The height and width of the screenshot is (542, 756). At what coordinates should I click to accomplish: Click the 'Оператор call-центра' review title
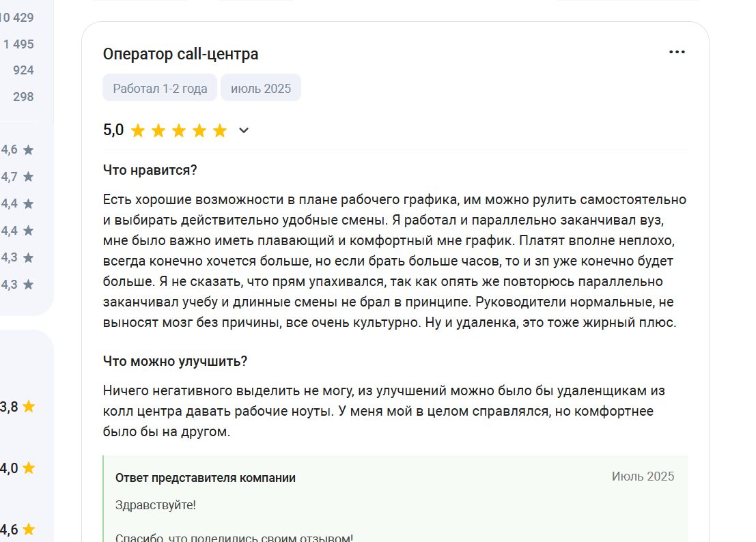[x=181, y=54]
